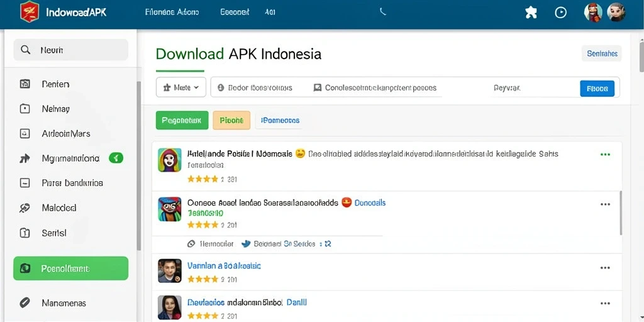
Task: Click the magnifier search icon
Action: pyautogui.click(x=25, y=50)
